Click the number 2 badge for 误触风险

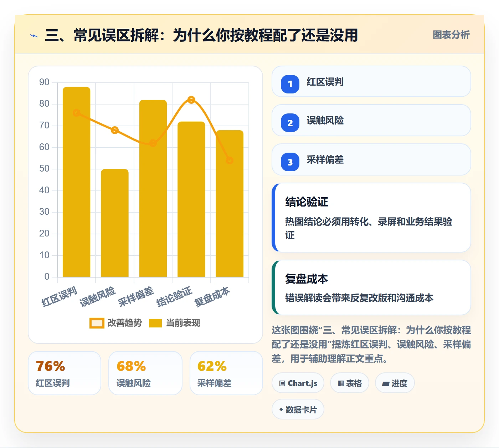[290, 123]
